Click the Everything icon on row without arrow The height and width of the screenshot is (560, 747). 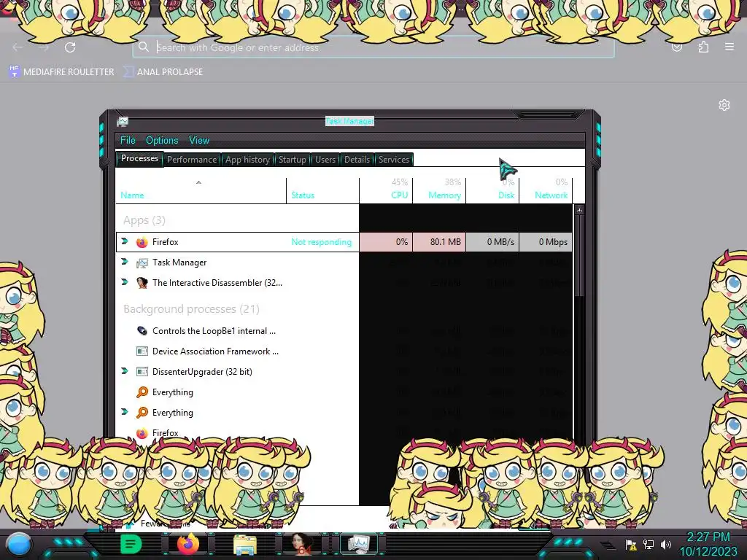click(142, 392)
